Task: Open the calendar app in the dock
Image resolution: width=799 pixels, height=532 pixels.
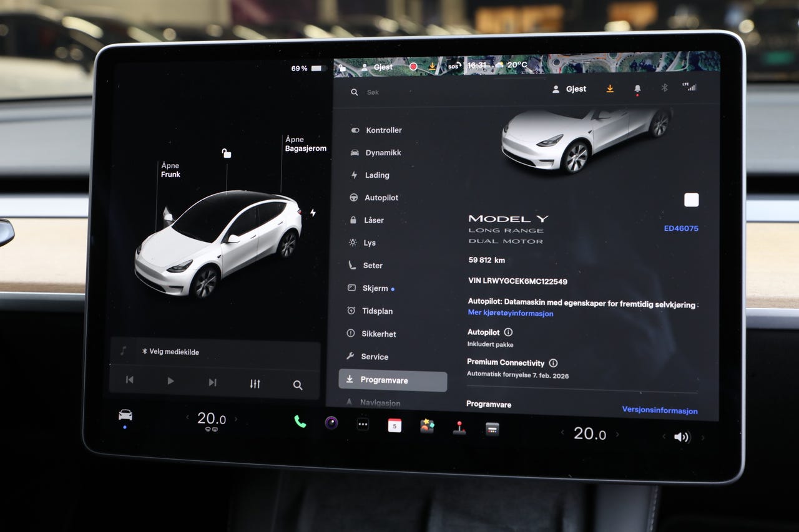Action: (395, 425)
